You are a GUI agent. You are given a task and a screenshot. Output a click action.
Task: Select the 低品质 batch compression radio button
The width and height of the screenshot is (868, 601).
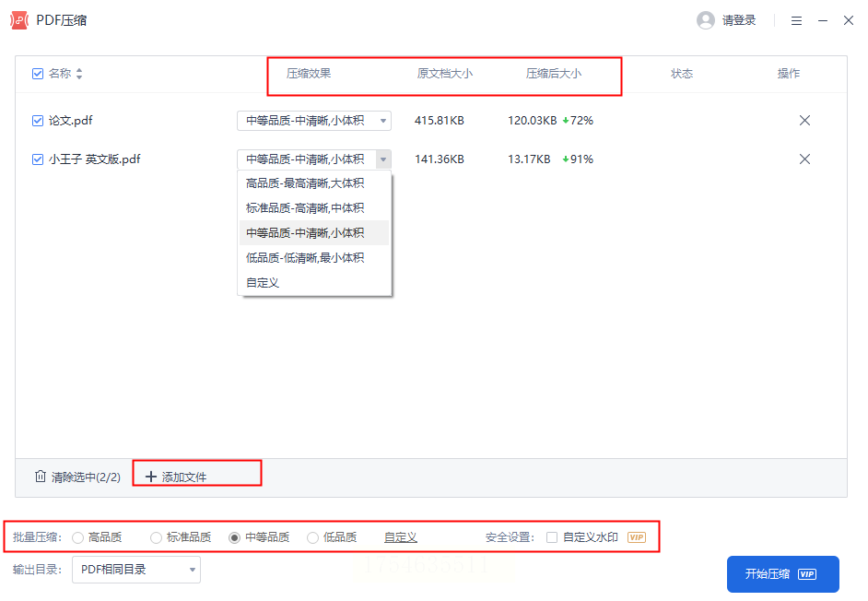(312, 537)
